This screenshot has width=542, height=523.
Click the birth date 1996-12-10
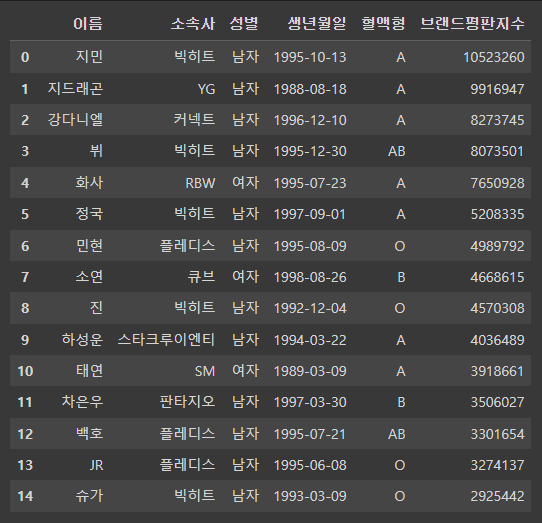[x=310, y=121]
